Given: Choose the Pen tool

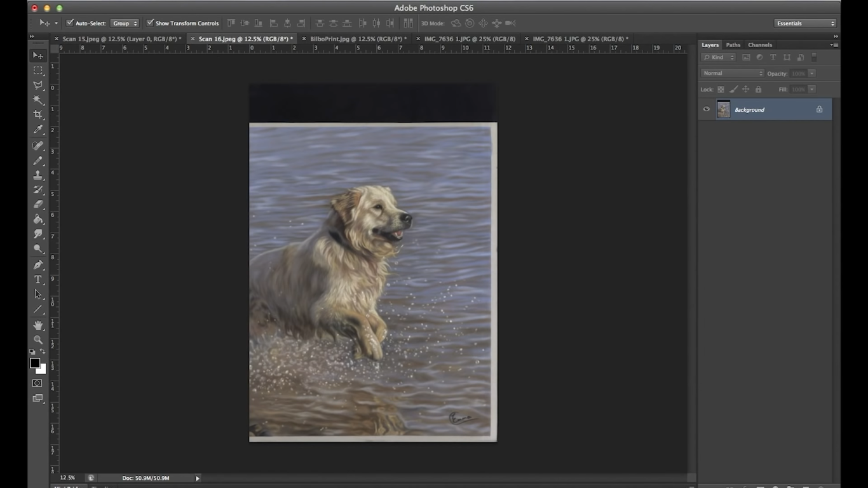Looking at the screenshot, I should [x=38, y=265].
